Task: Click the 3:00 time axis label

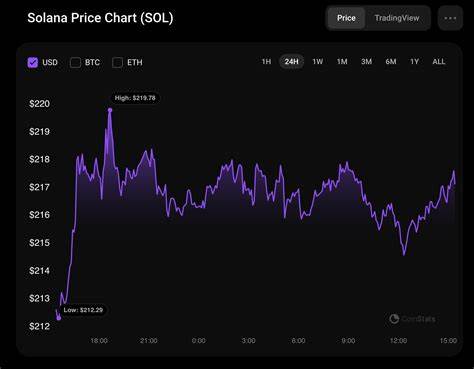Action: (248, 341)
